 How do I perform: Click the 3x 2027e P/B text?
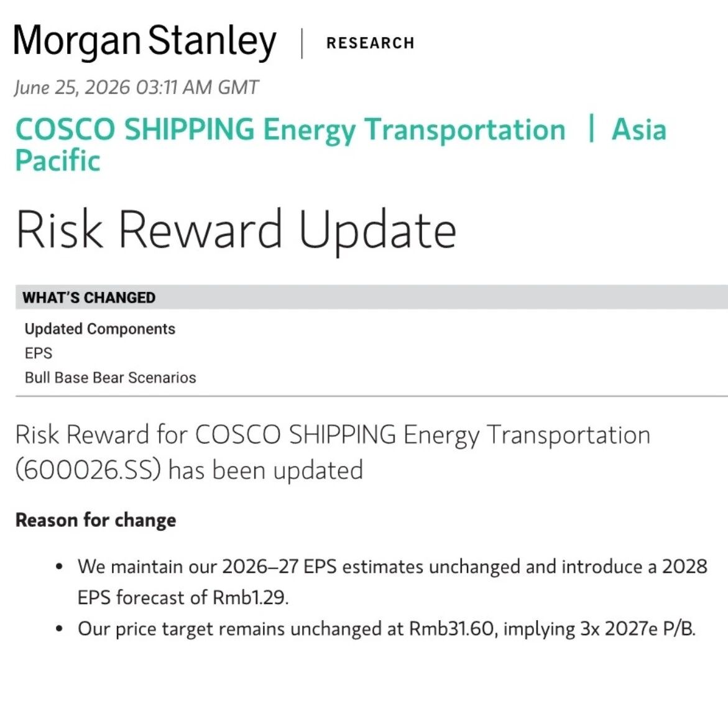(637, 629)
